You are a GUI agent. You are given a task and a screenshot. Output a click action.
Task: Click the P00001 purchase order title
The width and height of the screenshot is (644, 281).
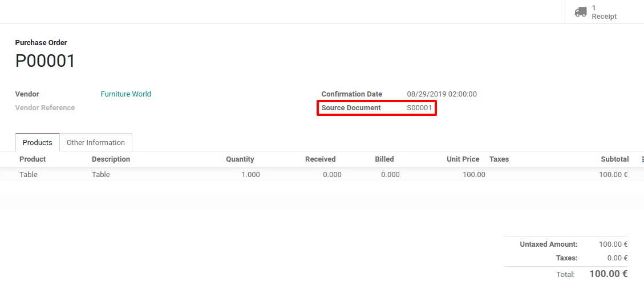click(x=45, y=61)
